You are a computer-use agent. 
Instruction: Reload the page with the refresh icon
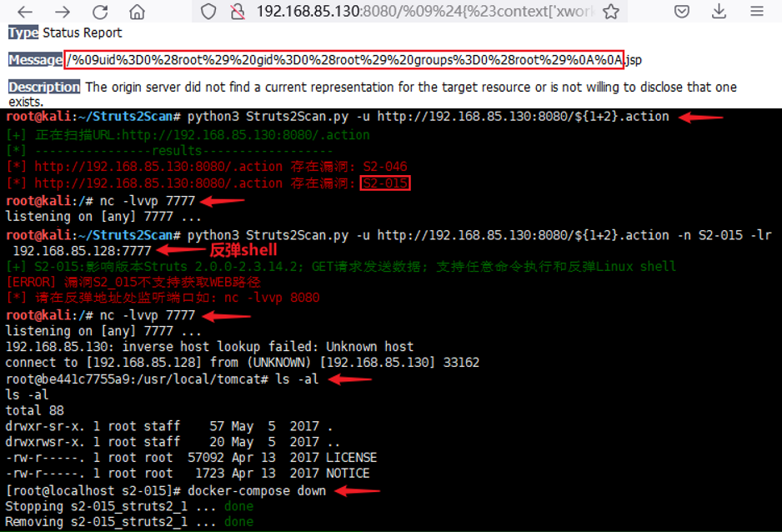100,12
